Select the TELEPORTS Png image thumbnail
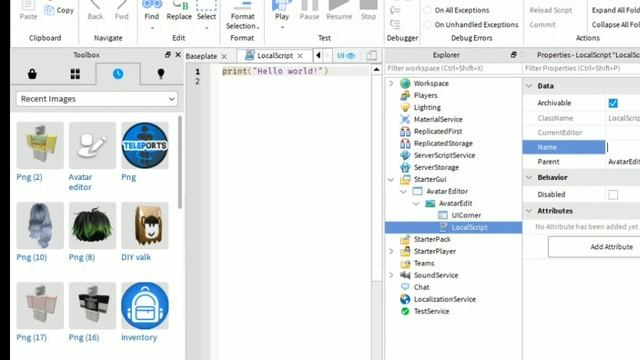Screen dimensions: 640x360 point(145,145)
